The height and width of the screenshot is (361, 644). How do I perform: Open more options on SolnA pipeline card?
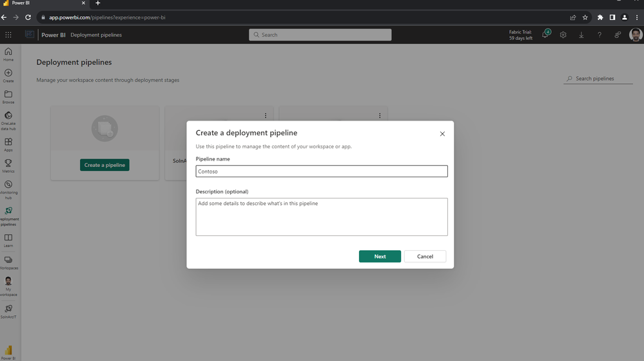[x=266, y=116]
